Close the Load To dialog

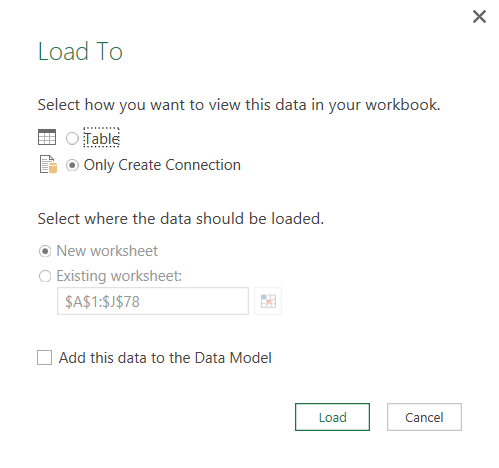(x=479, y=16)
